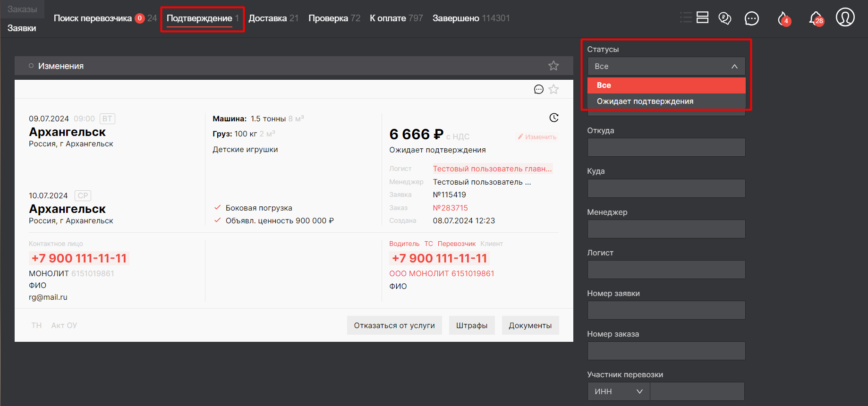Select the Водитель contact tab
The width and height of the screenshot is (868, 406).
(x=404, y=244)
